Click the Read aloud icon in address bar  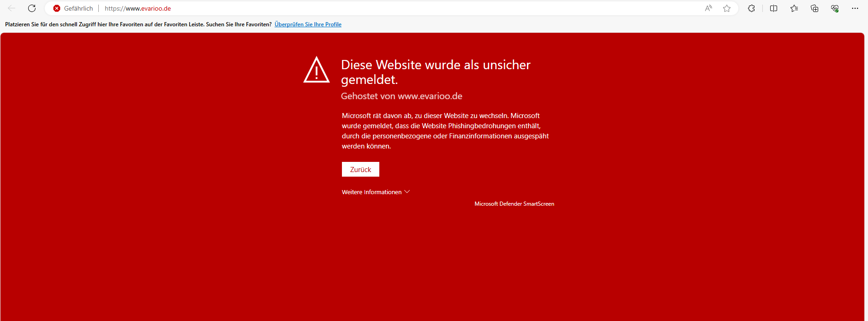pos(708,8)
